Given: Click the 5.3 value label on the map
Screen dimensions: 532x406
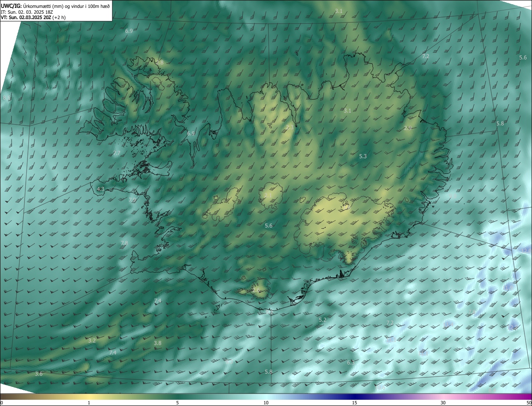Looking at the screenshot, I should click(363, 156).
